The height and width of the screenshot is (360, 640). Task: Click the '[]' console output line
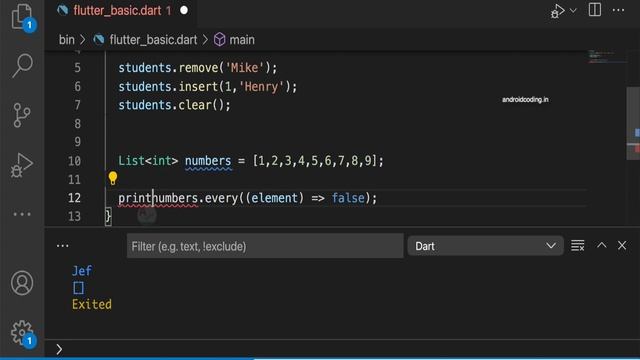coord(78,288)
